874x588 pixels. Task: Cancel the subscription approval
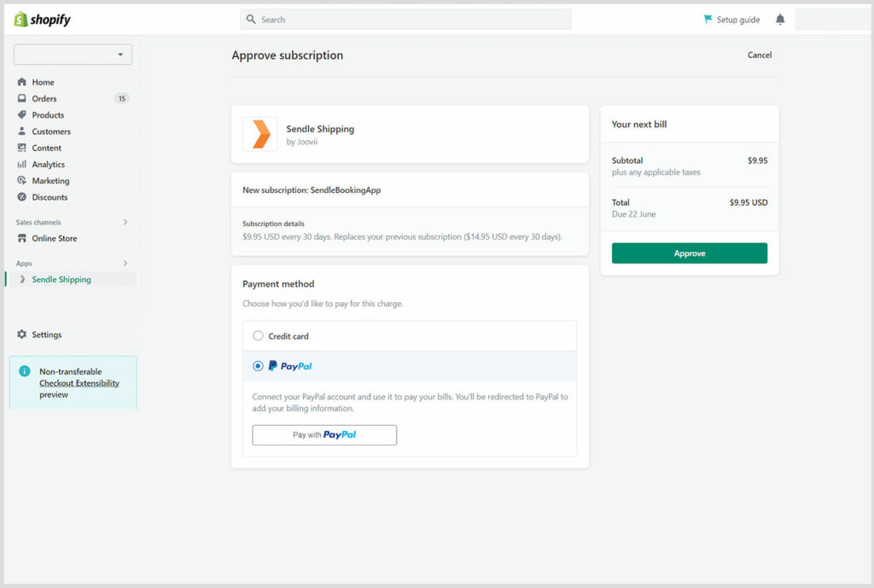[x=759, y=55]
